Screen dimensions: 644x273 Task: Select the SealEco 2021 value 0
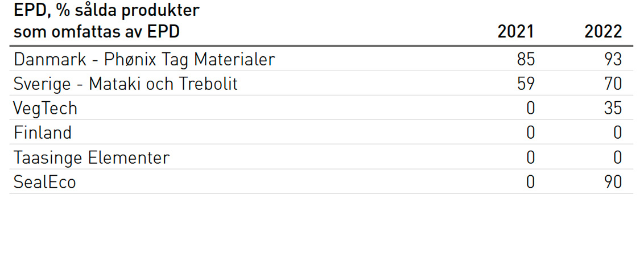tap(530, 182)
